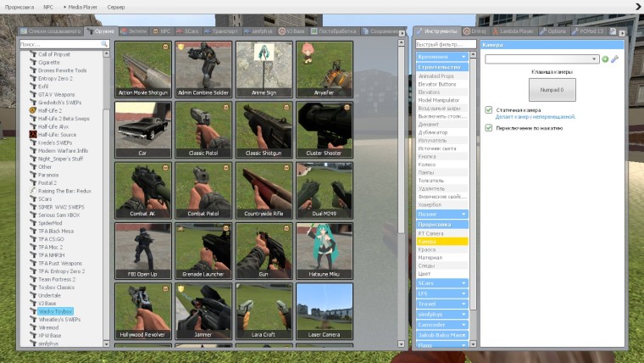Pick the Gun weapon icon
The width and height of the screenshot is (644, 363).
coord(264,251)
